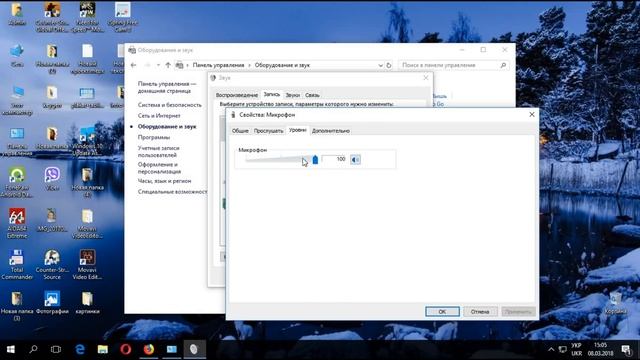
Task: Click the Отмена button
Action: pyautogui.click(x=480, y=311)
